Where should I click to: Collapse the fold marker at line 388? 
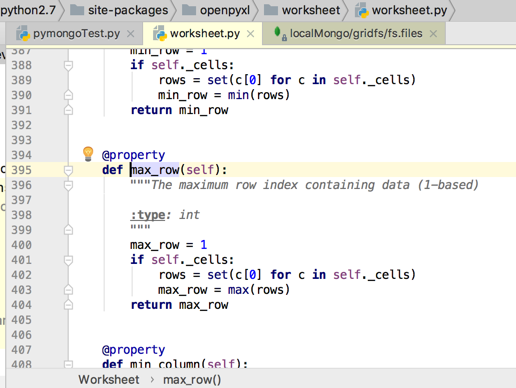tap(68, 65)
